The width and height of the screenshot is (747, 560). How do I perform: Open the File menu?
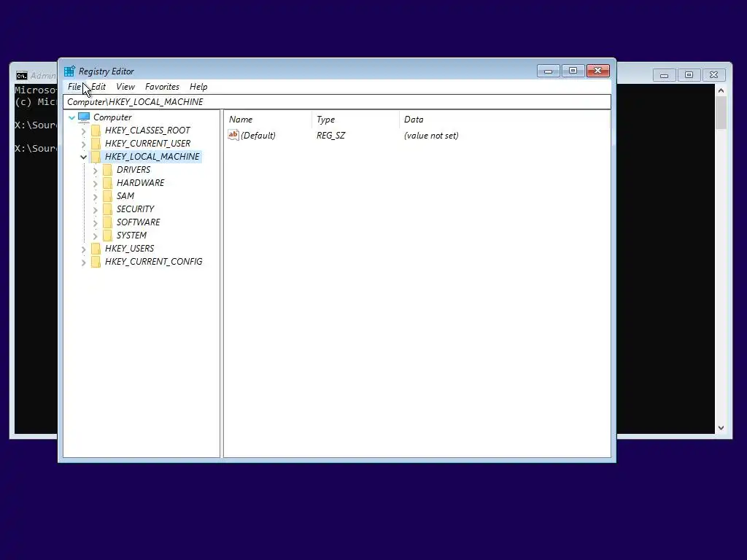pos(74,87)
